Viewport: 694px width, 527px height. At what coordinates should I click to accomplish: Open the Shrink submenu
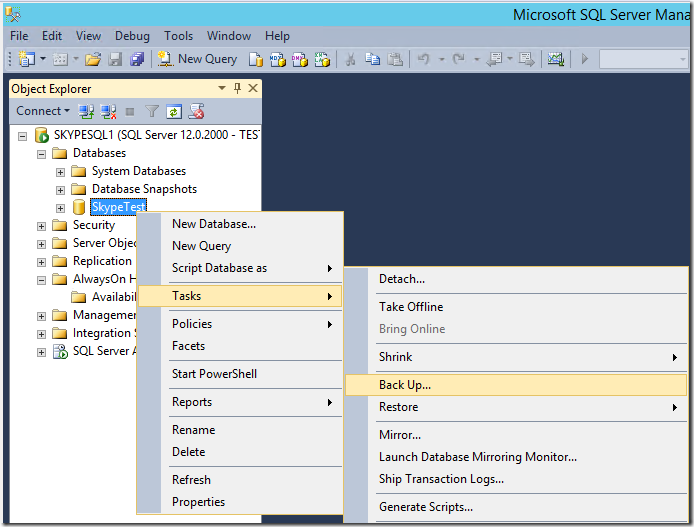point(516,357)
